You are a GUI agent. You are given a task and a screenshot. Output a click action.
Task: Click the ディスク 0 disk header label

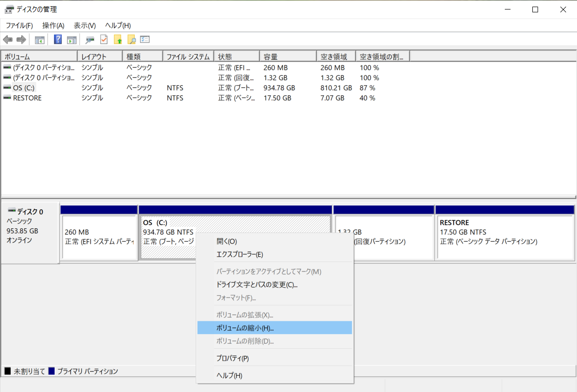[30, 212]
